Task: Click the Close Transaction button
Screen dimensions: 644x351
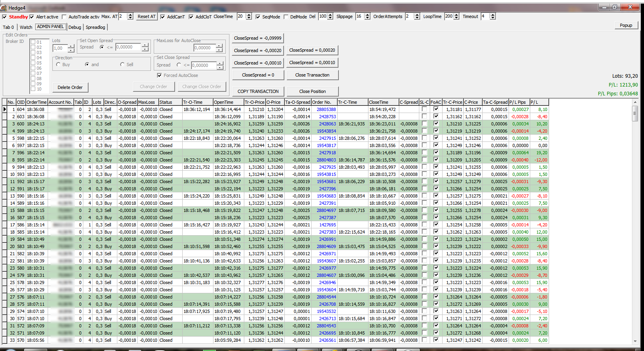Action: coord(312,75)
